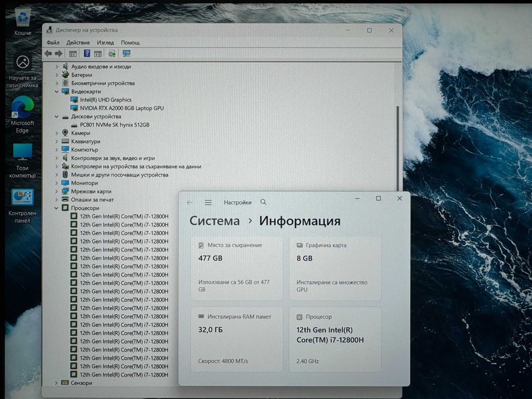Expand the Мишки и други посочващи устройства node

pyautogui.click(x=56, y=175)
